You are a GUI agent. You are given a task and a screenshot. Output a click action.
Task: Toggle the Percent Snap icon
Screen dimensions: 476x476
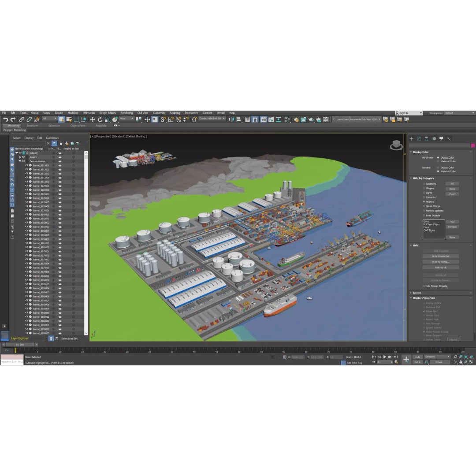178,119
